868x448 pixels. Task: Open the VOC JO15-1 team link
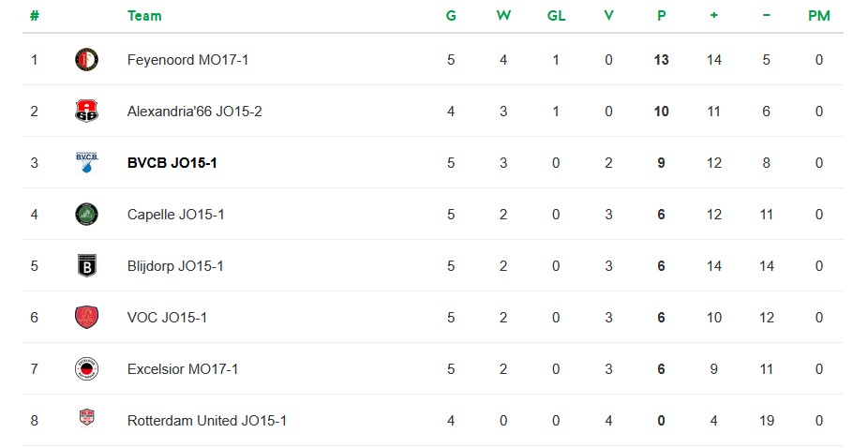167,318
